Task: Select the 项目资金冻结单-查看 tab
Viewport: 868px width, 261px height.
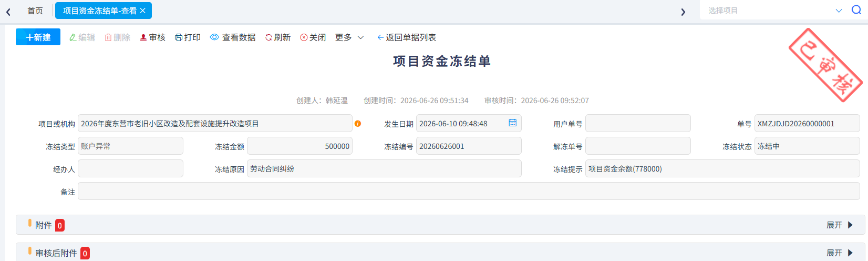Action: pyautogui.click(x=99, y=11)
